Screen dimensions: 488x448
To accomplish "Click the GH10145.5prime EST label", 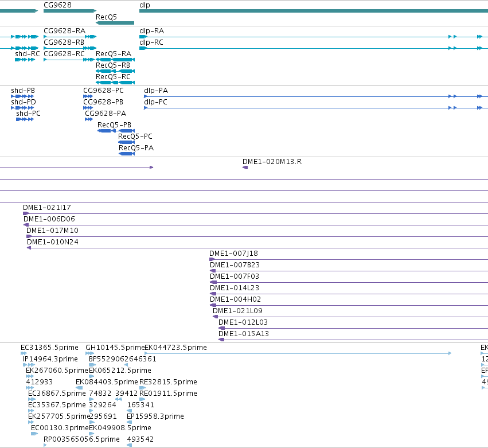I will pos(115,348).
